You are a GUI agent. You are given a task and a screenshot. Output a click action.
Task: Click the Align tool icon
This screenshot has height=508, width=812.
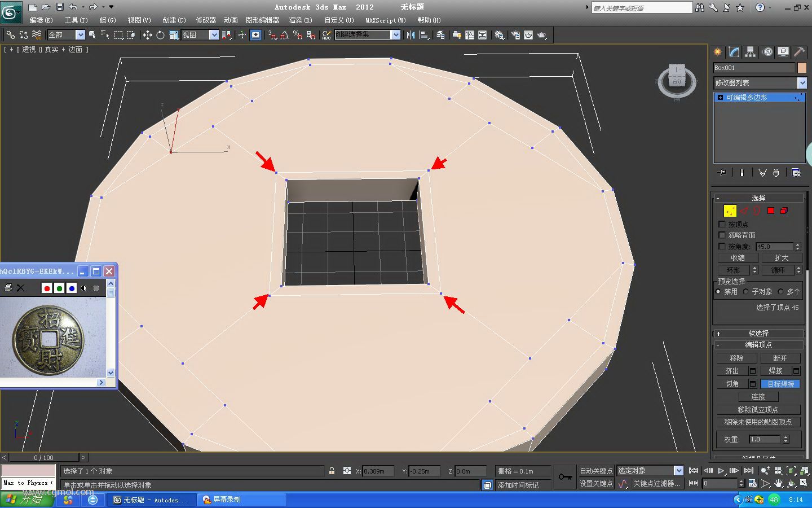[x=424, y=35]
